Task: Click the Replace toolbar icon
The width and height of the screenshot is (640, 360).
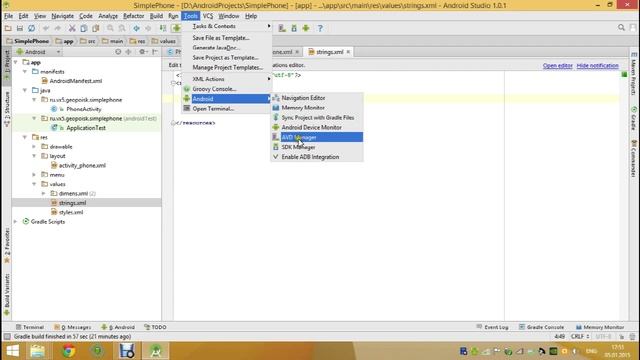Action: (122, 28)
